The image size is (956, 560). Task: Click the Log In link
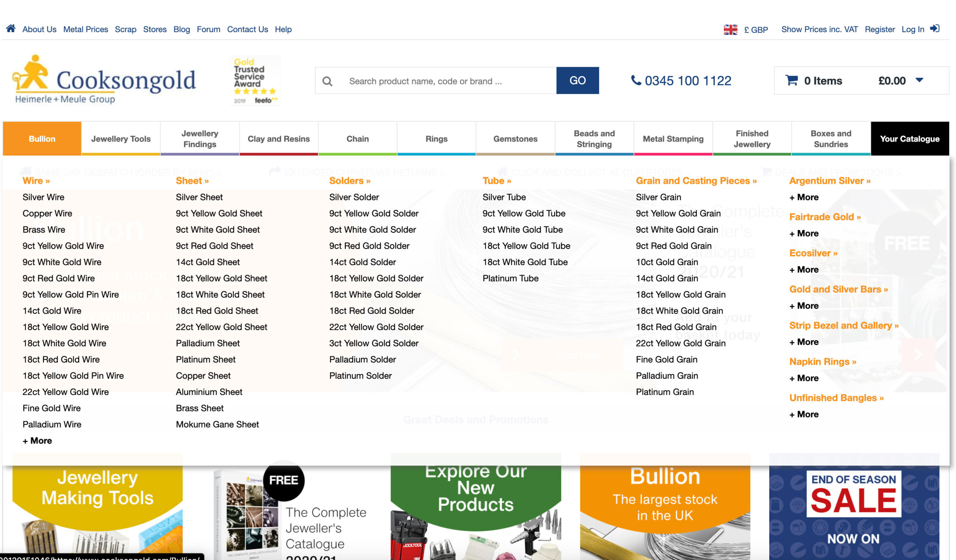[913, 29]
